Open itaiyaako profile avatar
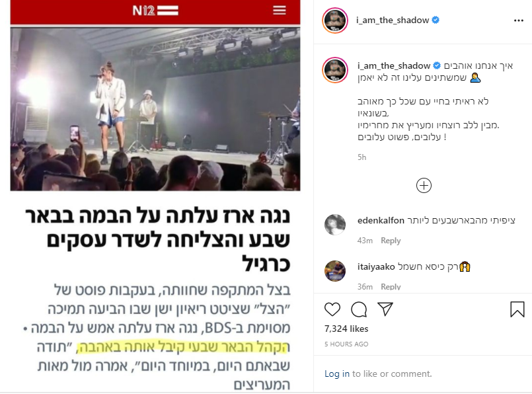This screenshot has height=394, width=532. pos(335,271)
